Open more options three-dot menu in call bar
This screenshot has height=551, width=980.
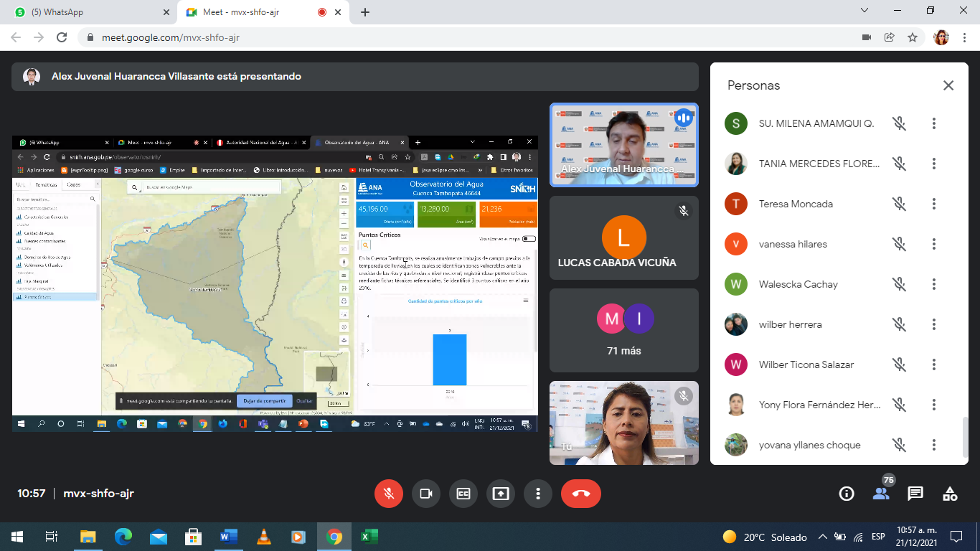[537, 494]
